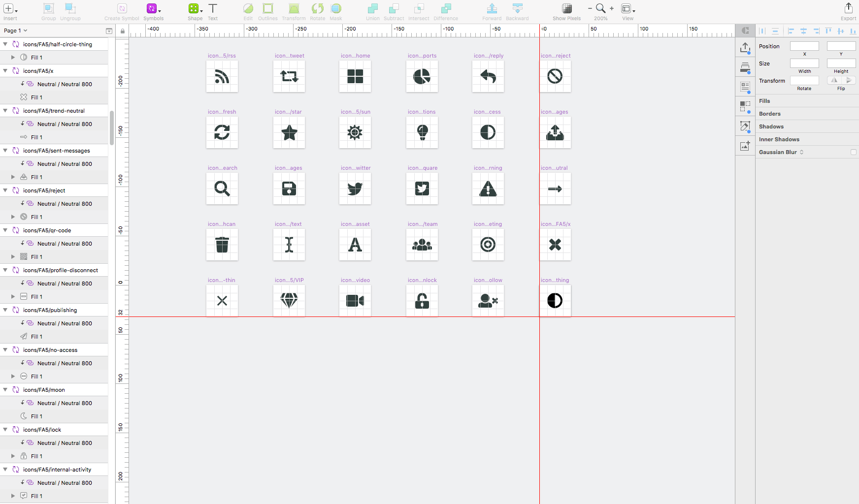Open the Craft freehand pencil icon
The image size is (859, 504).
point(745,126)
